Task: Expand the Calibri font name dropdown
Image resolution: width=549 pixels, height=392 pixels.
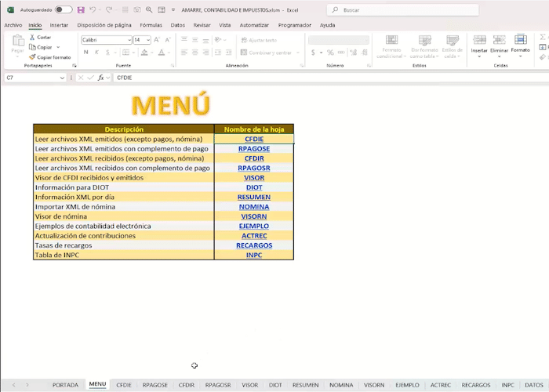Action: [129, 40]
